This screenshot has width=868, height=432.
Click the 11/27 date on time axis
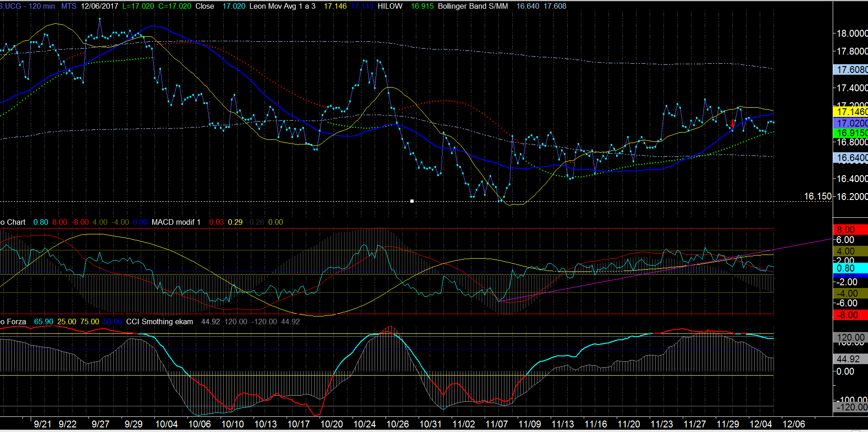click(695, 424)
